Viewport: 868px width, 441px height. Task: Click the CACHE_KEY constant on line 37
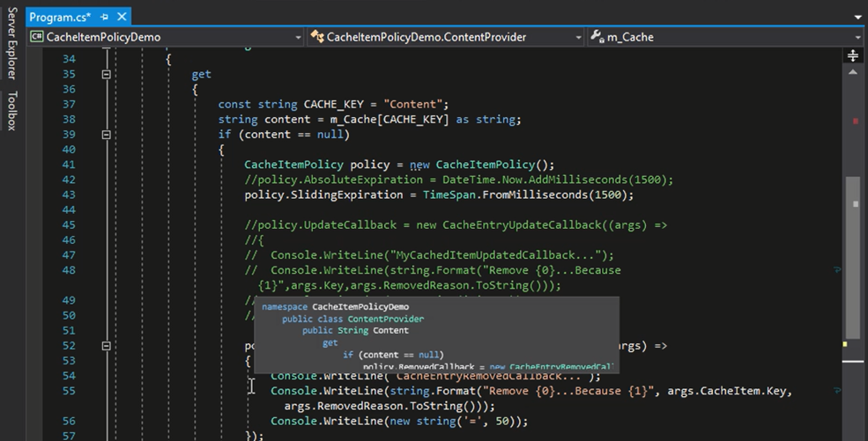click(x=333, y=105)
